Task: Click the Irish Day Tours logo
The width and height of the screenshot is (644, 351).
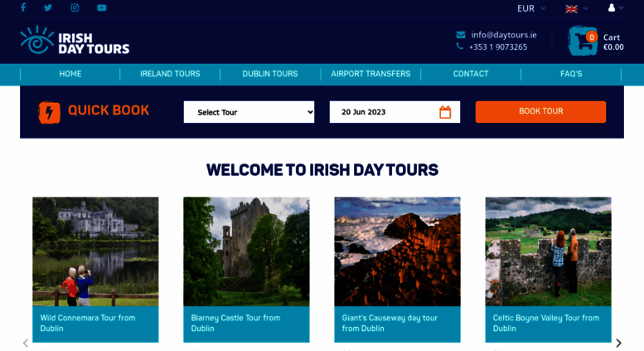Action: pyautogui.click(x=75, y=41)
